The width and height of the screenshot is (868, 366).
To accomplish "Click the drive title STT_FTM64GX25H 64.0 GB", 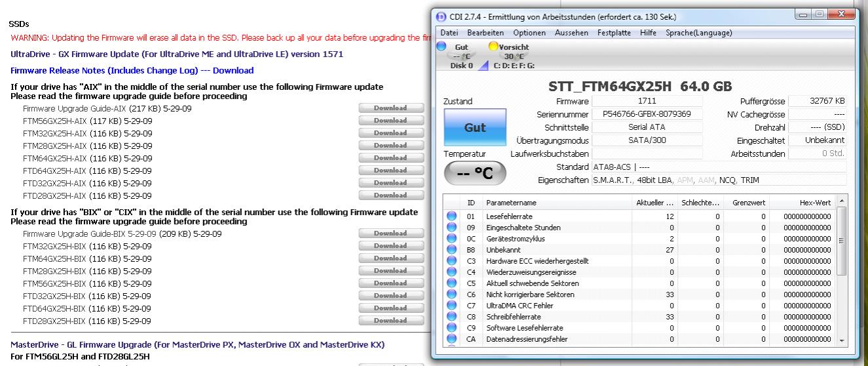I will tap(639, 87).
